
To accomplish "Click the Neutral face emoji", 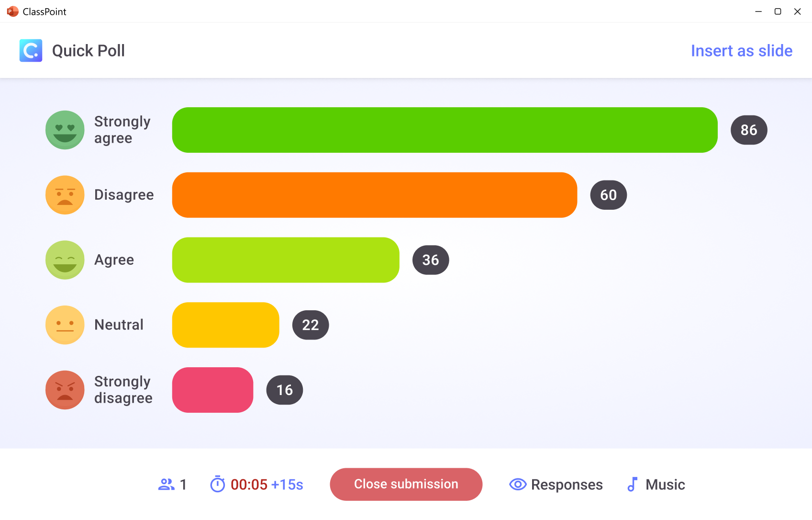I will (x=65, y=325).
